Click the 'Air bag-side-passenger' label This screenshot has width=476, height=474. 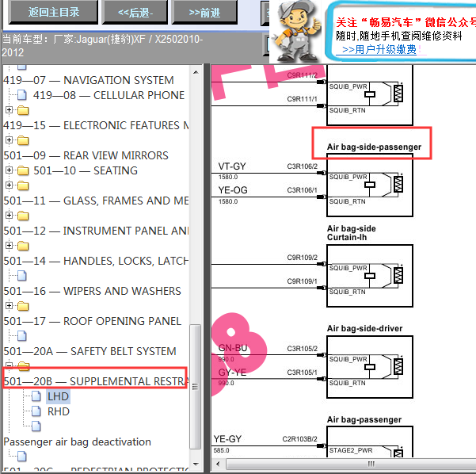(x=374, y=147)
